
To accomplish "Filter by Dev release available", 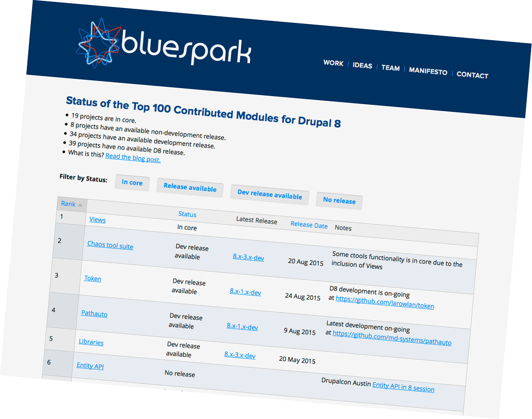I will point(270,194).
